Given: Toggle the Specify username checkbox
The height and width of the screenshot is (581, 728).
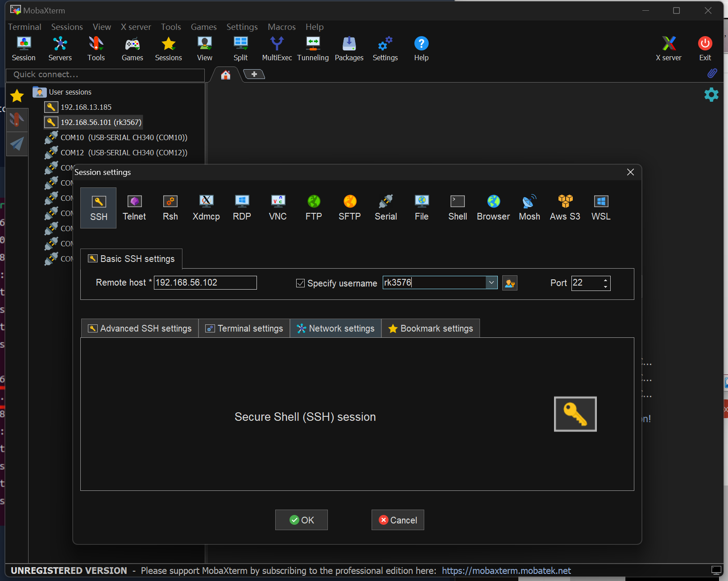Looking at the screenshot, I should (x=300, y=283).
